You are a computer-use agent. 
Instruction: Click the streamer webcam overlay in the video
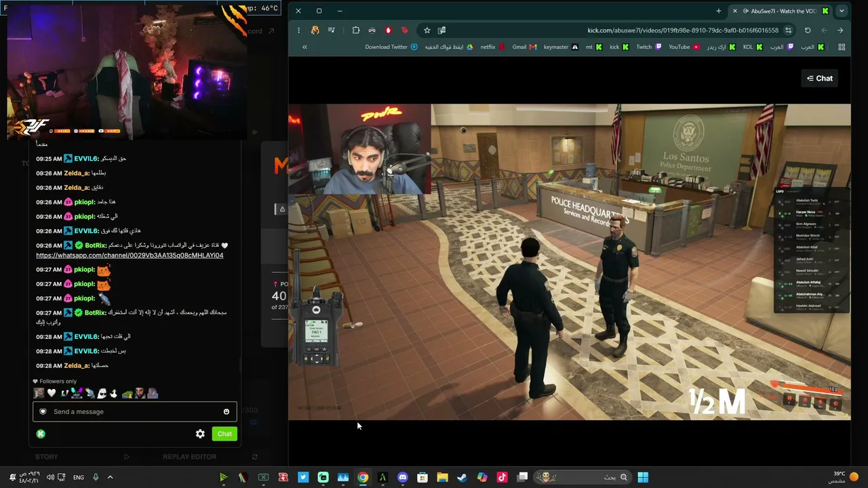[x=359, y=149]
